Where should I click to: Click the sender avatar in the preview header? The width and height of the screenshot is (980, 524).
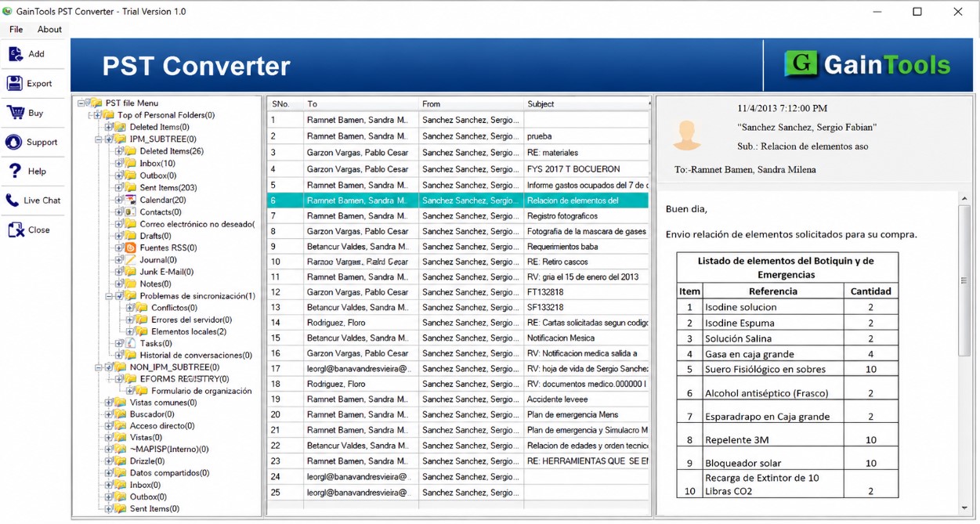point(686,135)
